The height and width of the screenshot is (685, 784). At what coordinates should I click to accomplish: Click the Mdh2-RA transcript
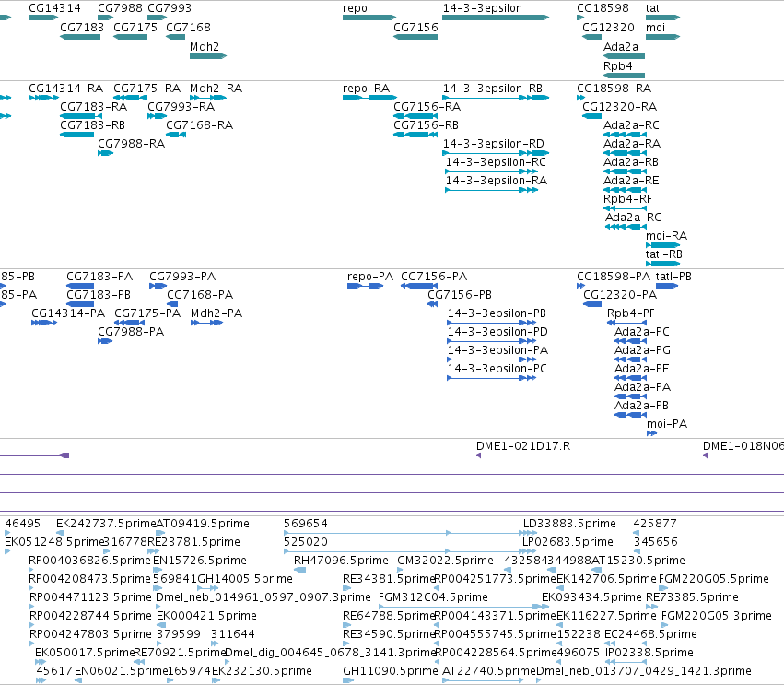(x=208, y=98)
